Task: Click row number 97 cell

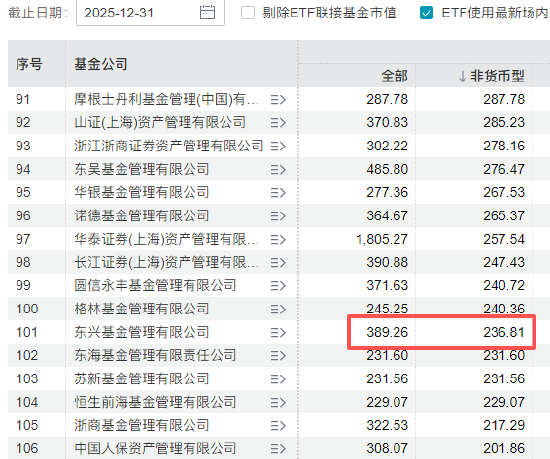Action: coord(23,239)
